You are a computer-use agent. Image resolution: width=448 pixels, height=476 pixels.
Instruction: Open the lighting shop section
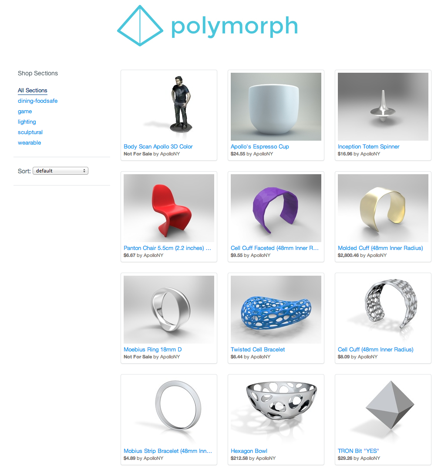tap(27, 122)
